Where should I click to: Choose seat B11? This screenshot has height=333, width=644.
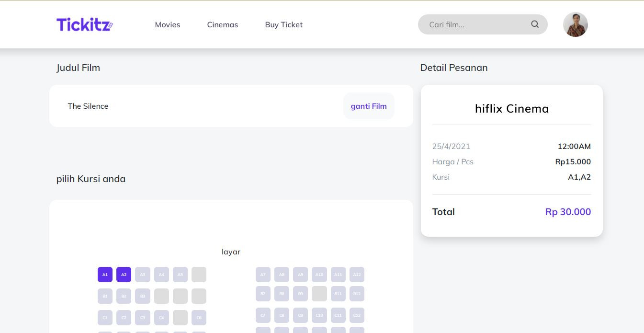point(338,294)
